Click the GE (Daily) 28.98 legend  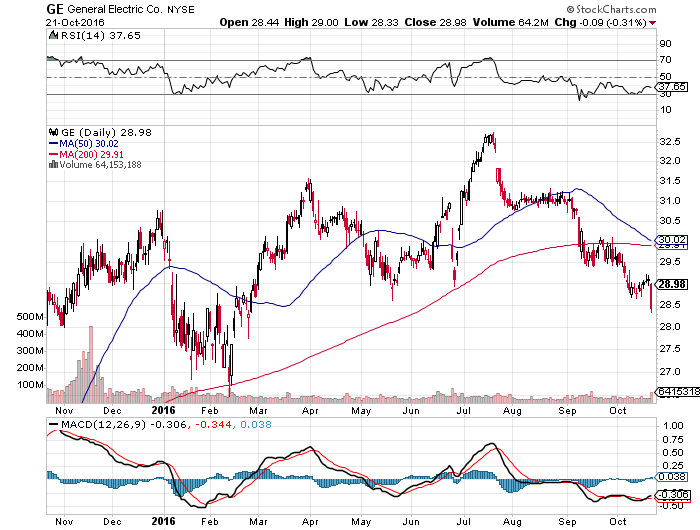[x=106, y=133]
